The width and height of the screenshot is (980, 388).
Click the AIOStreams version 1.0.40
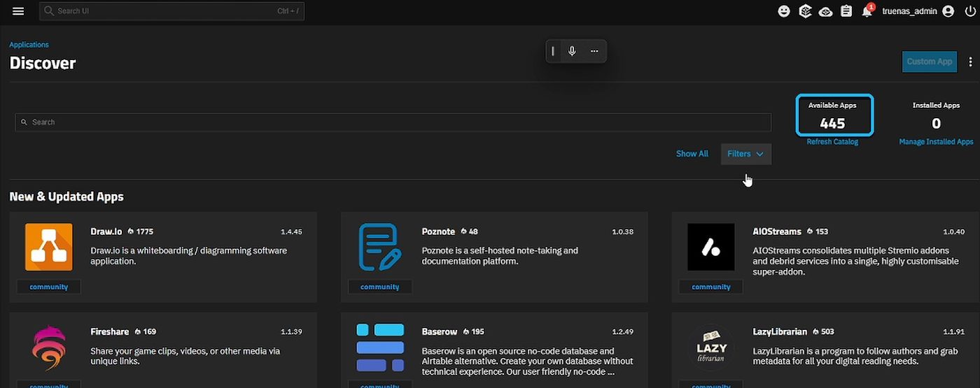[953, 231]
